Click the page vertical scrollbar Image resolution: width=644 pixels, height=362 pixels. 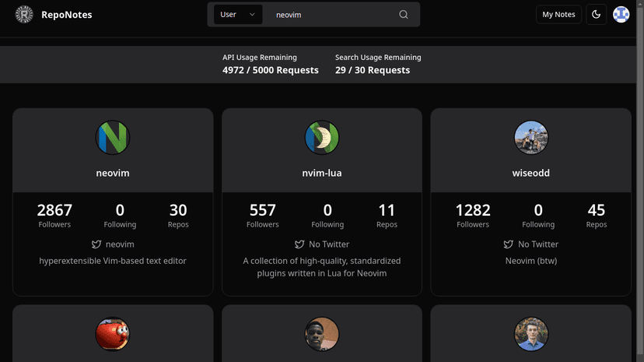coord(640,181)
